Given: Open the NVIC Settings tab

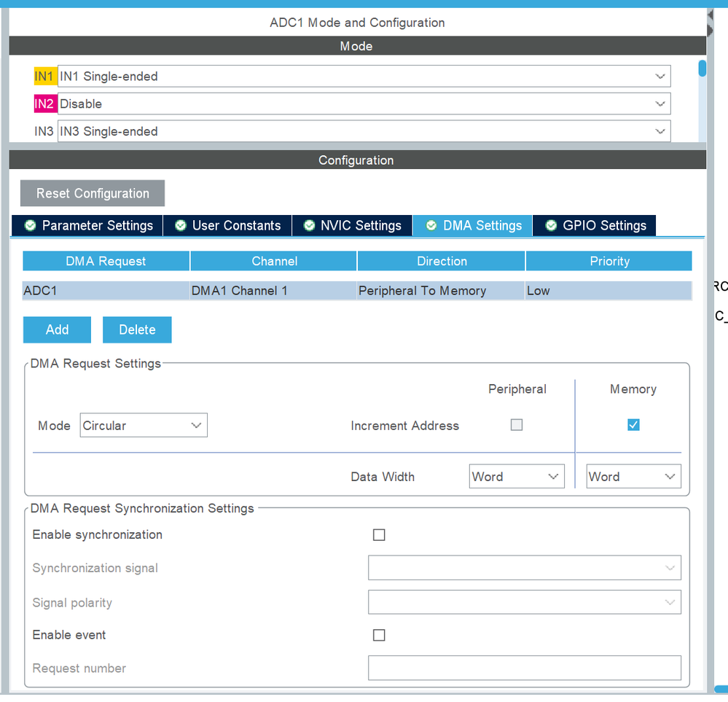Looking at the screenshot, I should (x=352, y=225).
